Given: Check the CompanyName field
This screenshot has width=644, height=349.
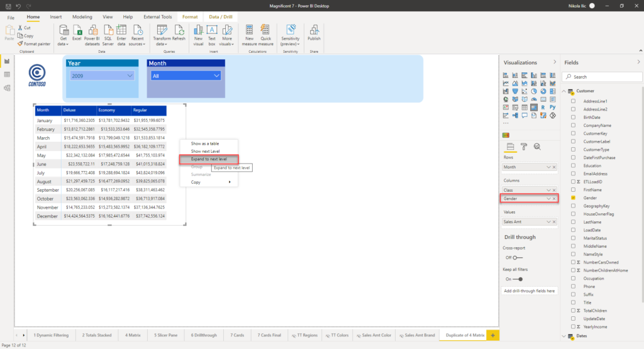Looking at the screenshot, I should [574, 125].
